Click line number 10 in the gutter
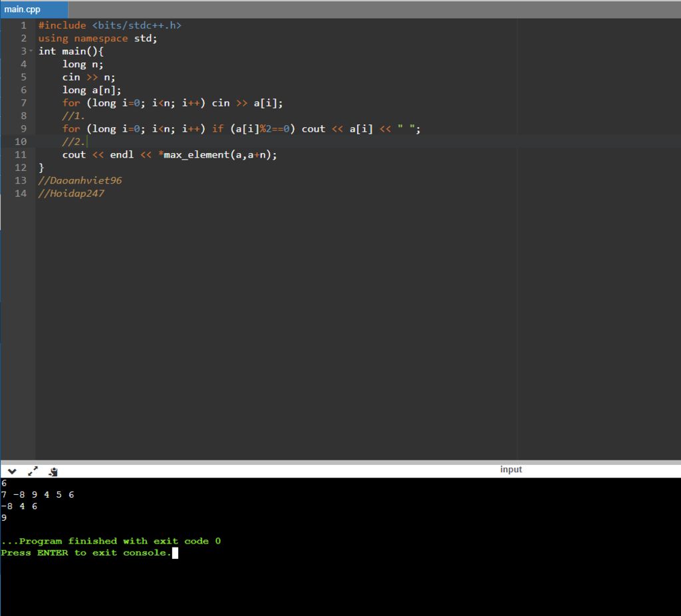The image size is (681, 616). [21, 142]
